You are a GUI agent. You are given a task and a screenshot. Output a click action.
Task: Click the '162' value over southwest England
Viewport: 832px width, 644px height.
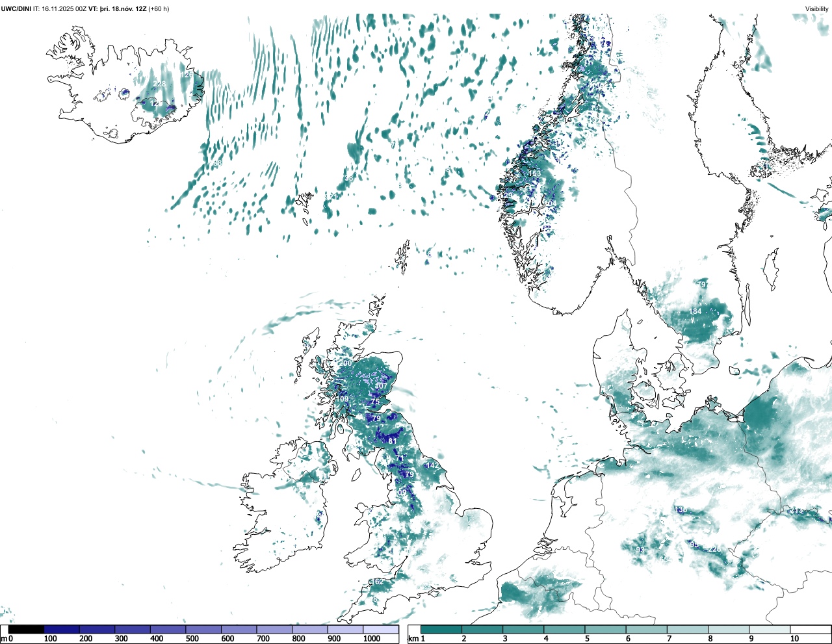coord(376,582)
